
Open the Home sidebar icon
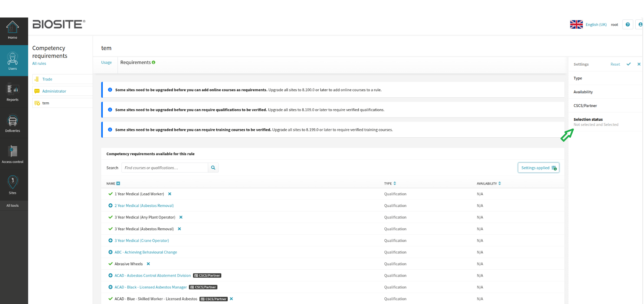click(12, 30)
